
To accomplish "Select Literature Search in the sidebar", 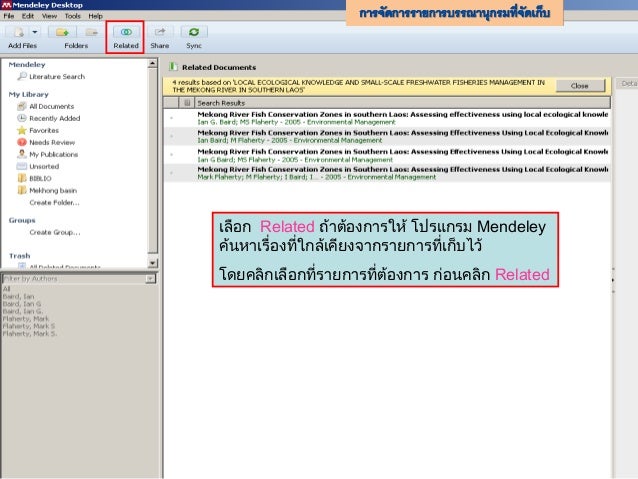I will [57, 77].
